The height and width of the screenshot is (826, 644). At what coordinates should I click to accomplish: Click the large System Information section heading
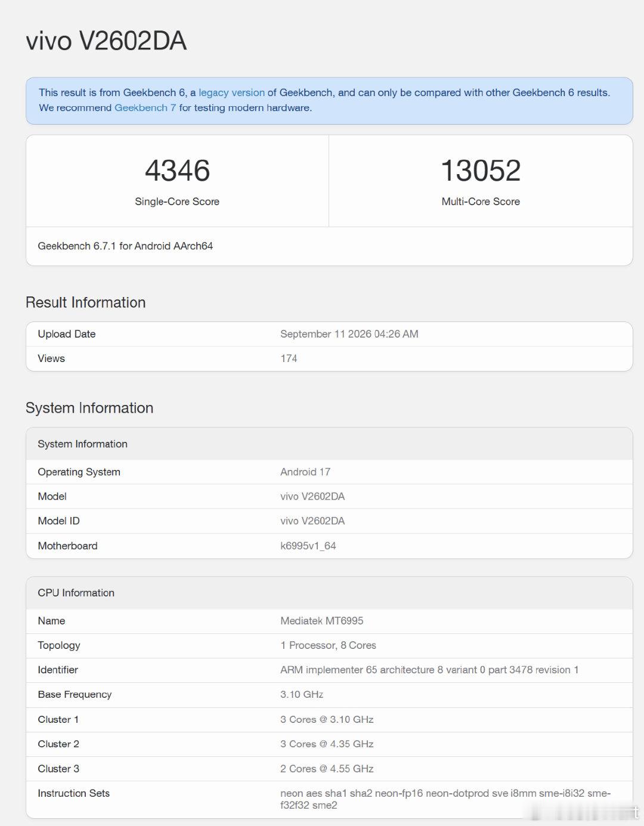(89, 408)
